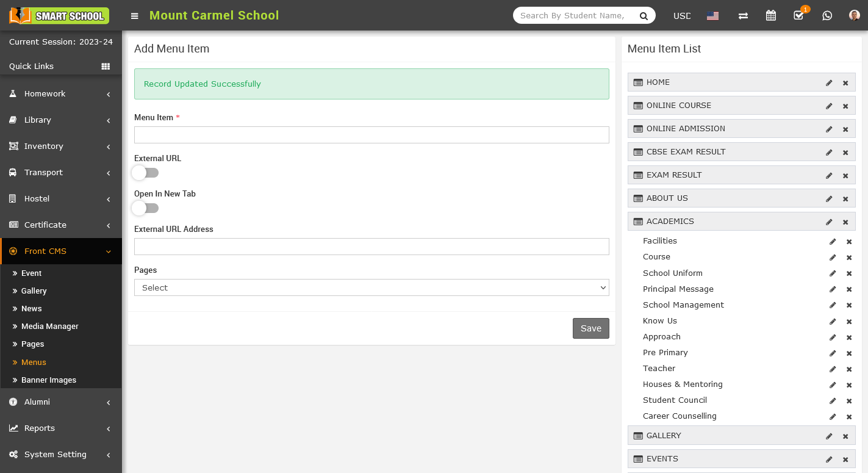
Task: Delete the Career Counselling submenu item
Action: coord(849,417)
